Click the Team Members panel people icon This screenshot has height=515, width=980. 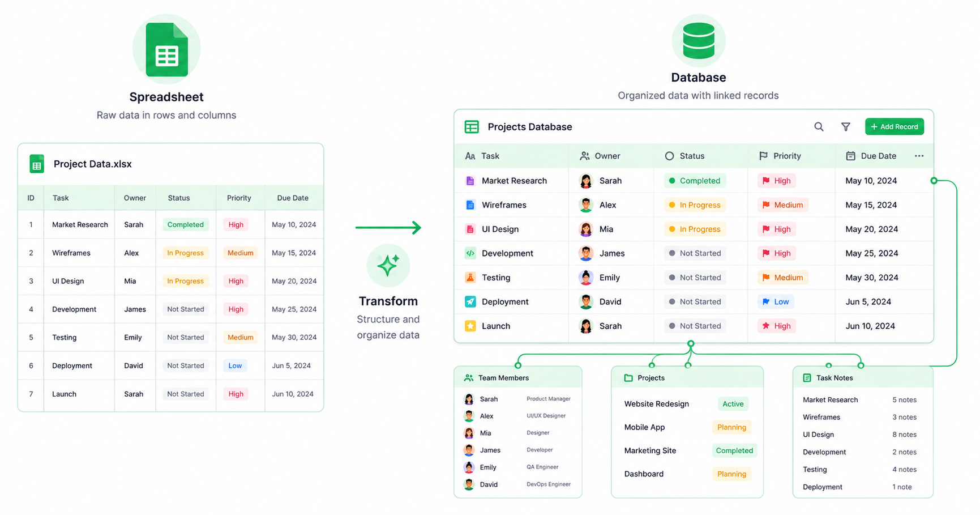pyautogui.click(x=469, y=378)
